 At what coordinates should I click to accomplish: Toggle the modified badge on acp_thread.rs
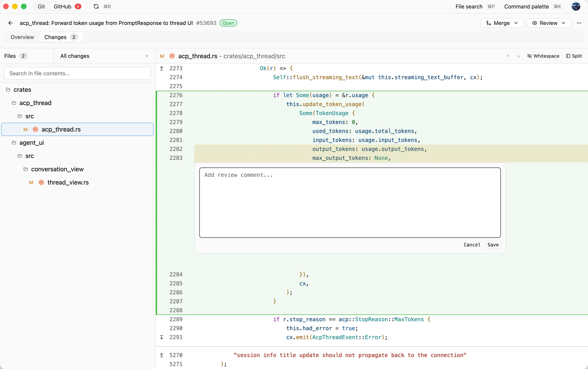(25, 129)
